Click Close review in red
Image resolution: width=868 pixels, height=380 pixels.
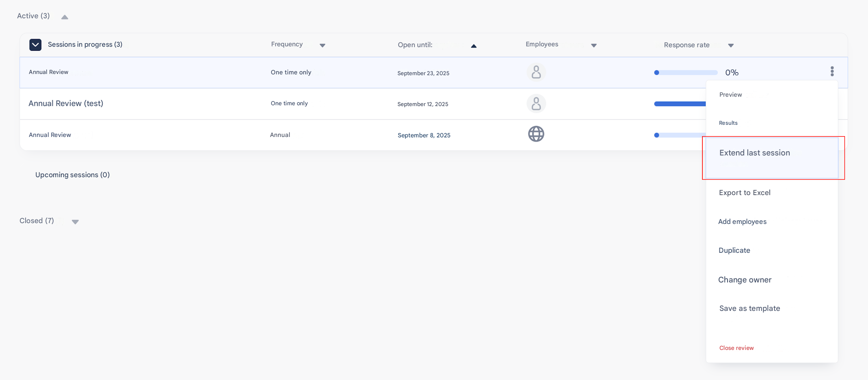tap(736, 348)
